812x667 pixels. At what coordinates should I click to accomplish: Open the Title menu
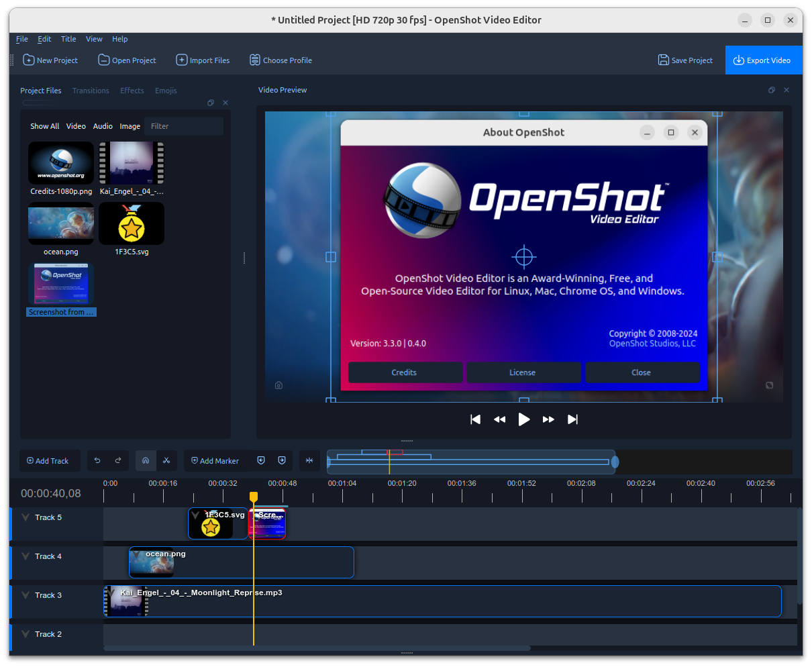point(68,38)
